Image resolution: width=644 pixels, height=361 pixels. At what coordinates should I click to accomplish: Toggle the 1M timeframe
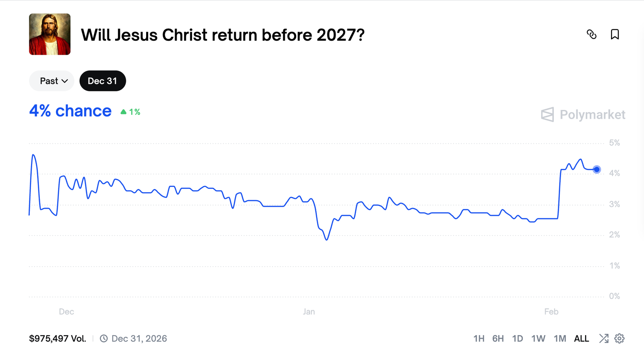click(559, 339)
